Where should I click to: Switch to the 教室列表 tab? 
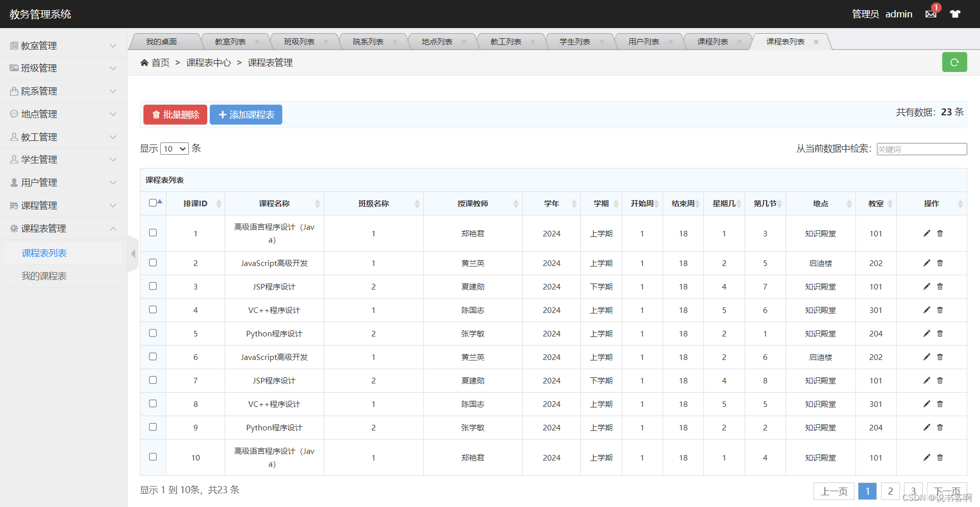coord(230,41)
